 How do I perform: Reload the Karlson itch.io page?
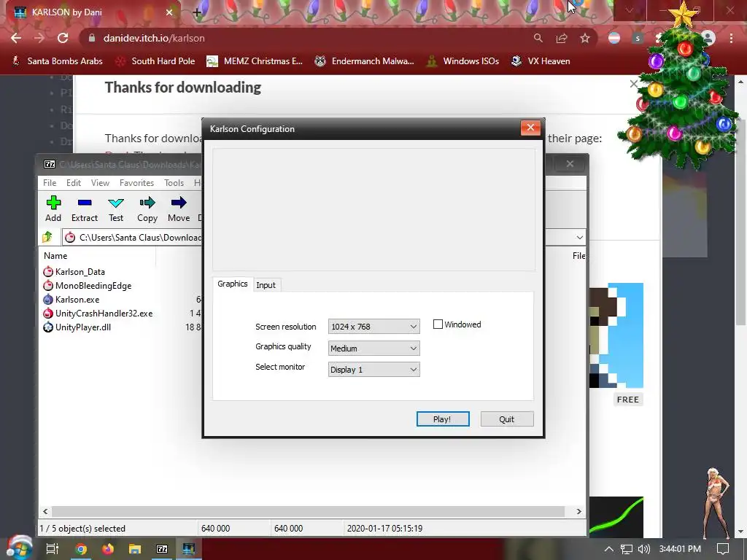coord(63,38)
